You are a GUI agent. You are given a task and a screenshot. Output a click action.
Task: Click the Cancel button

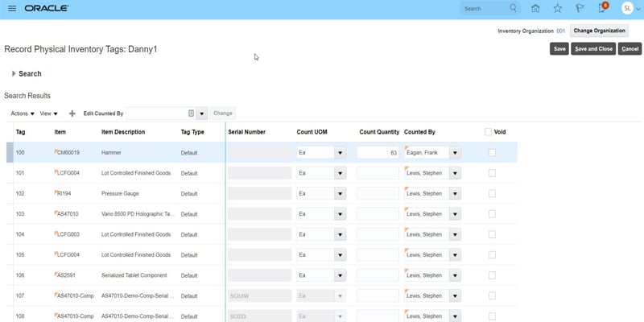pyautogui.click(x=630, y=49)
